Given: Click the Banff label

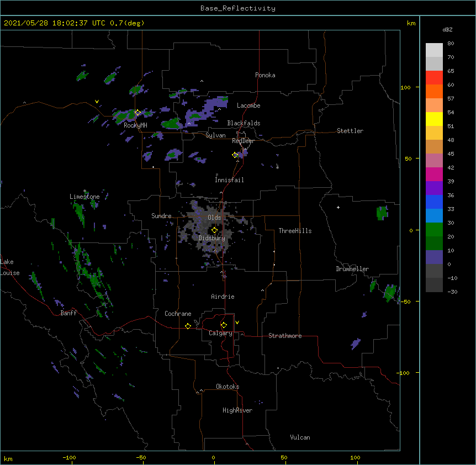Looking at the screenshot, I should click(68, 313).
